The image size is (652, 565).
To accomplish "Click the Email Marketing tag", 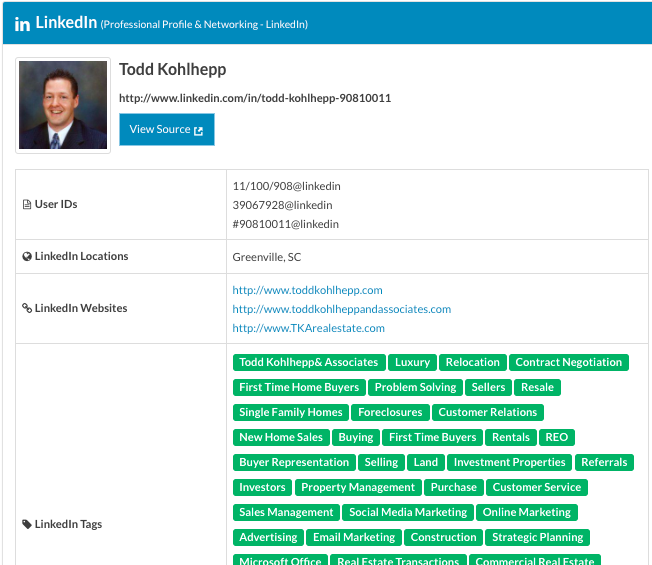I will click(x=354, y=537).
